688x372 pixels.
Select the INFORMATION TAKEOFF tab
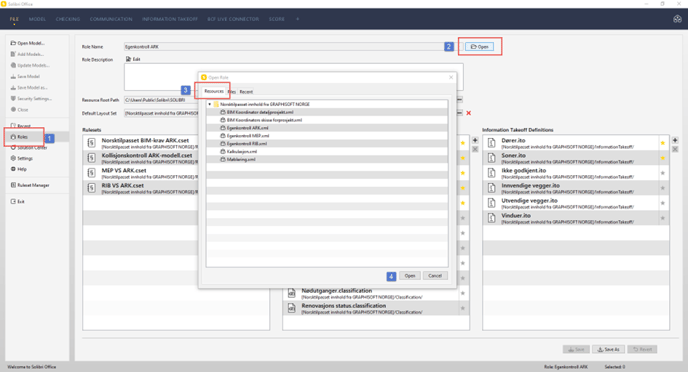(x=170, y=19)
